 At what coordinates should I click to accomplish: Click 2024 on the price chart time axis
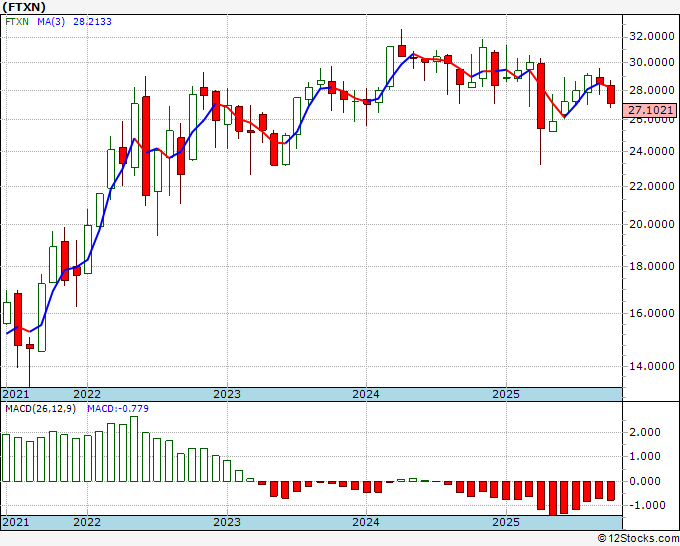[x=366, y=394]
